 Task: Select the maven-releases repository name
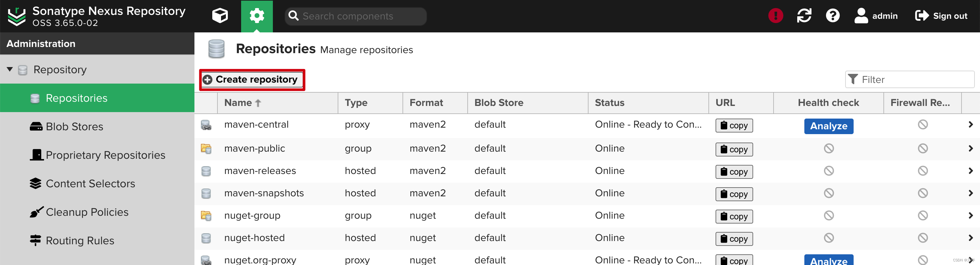coord(260,171)
